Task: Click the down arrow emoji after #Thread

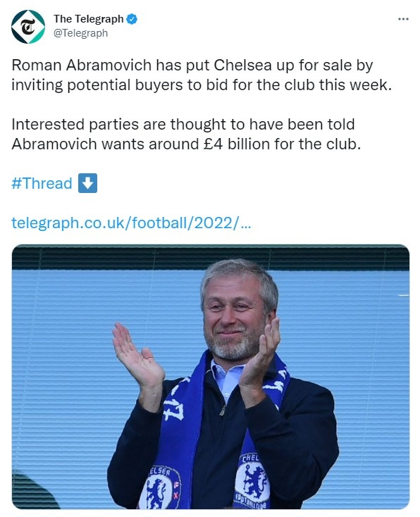Action: (88, 183)
